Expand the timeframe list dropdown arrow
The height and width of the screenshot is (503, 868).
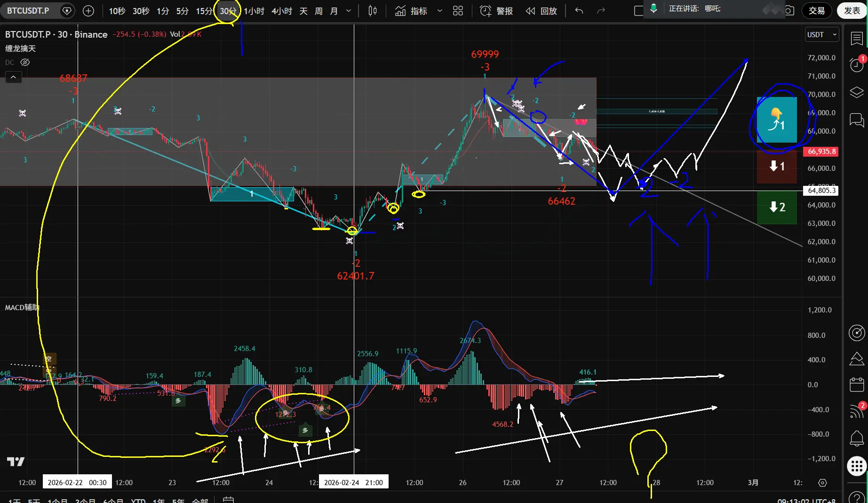coord(349,11)
